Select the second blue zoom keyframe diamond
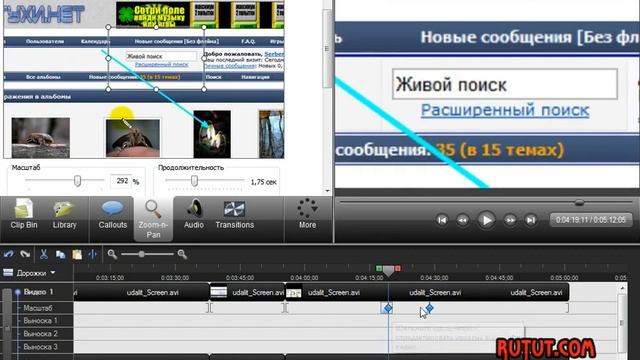This screenshot has width=640, height=360. pos(429,308)
